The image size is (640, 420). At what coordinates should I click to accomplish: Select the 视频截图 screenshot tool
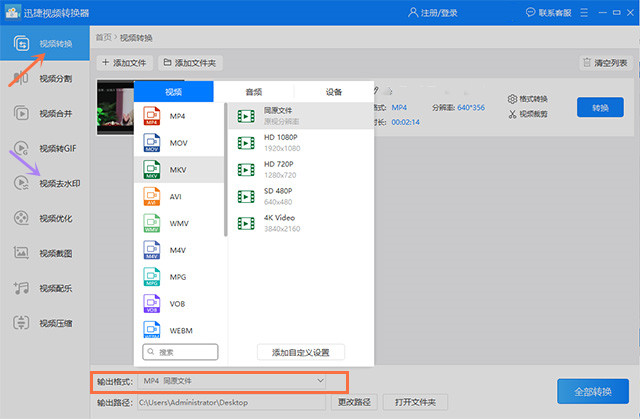pos(45,253)
